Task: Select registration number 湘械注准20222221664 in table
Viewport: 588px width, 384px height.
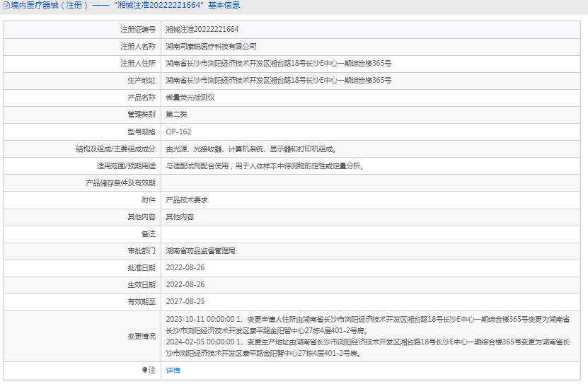Action: (x=202, y=29)
